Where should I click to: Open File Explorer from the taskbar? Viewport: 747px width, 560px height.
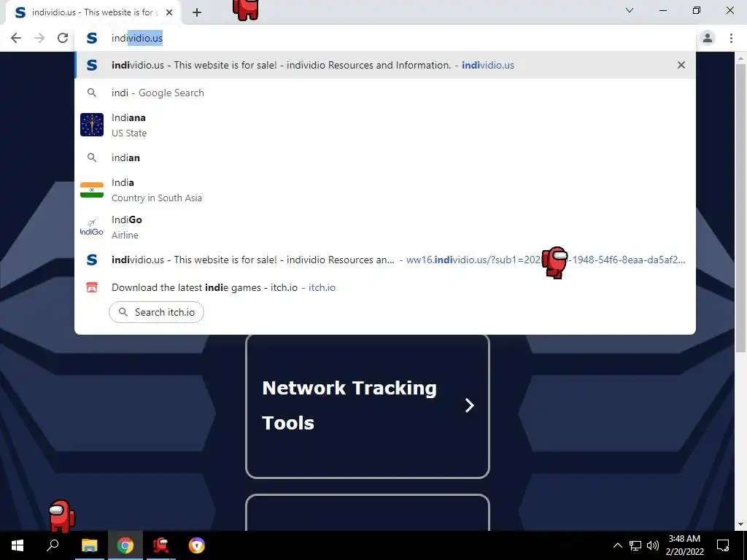coord(89,545)
